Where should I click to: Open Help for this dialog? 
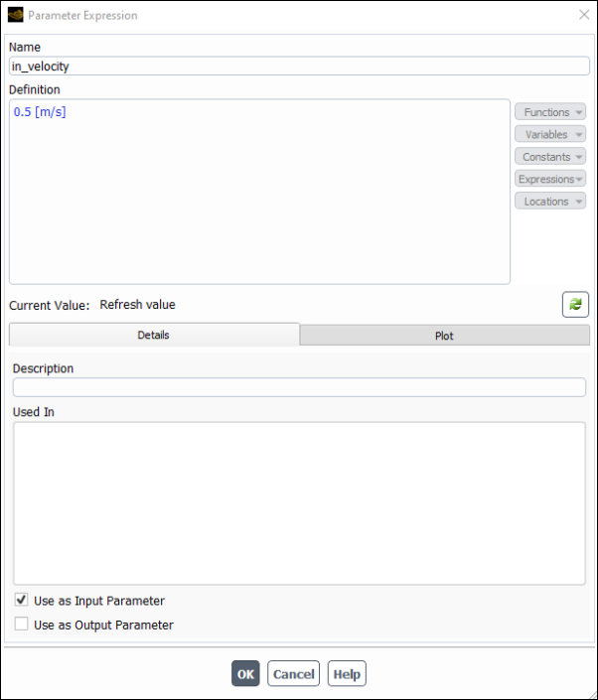pyautogui.click(x=347, y=673)
